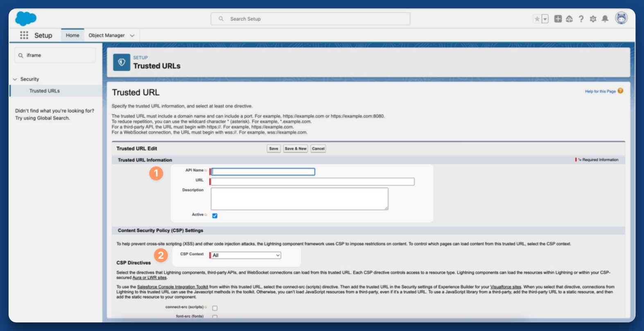Screen dimensions: 644x331
Task: Open the Global Actions plus menu
Action: (x=558, y=19)
